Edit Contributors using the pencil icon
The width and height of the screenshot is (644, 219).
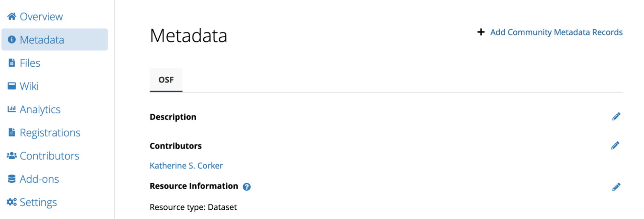tap(615, 145)
